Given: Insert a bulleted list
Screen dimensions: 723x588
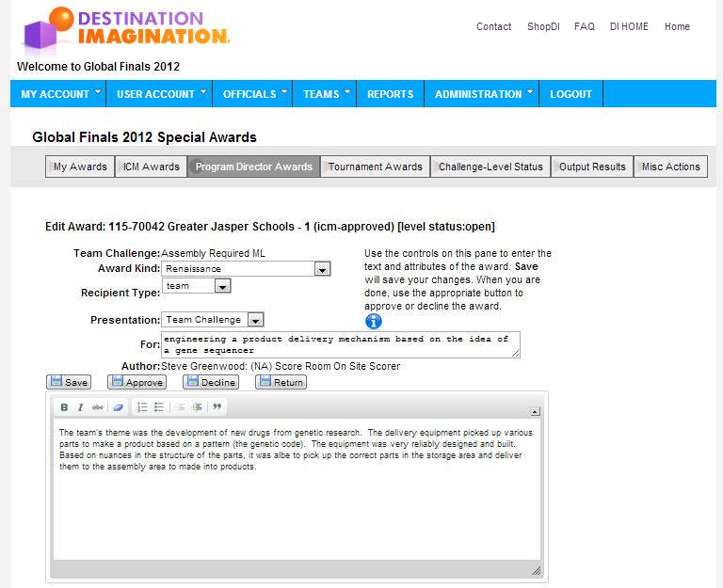Looking at the screenshot, I should 159,407.
